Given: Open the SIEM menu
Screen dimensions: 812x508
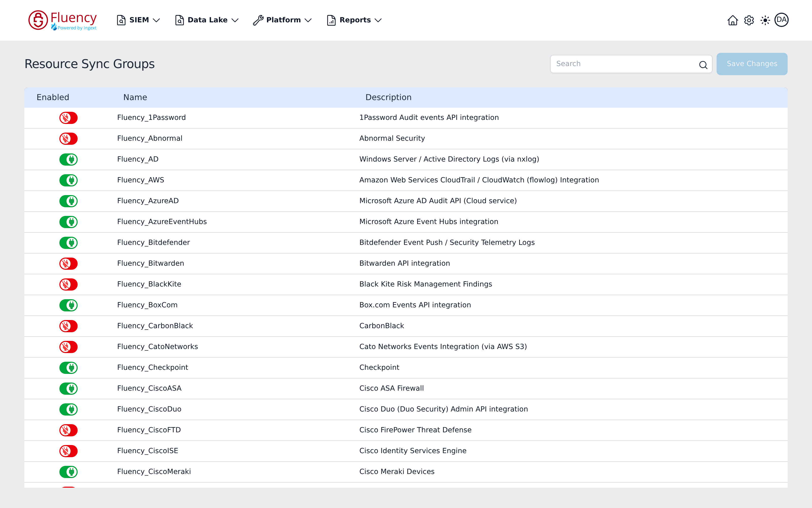Looking at the screenshot, I should point(138,20).
